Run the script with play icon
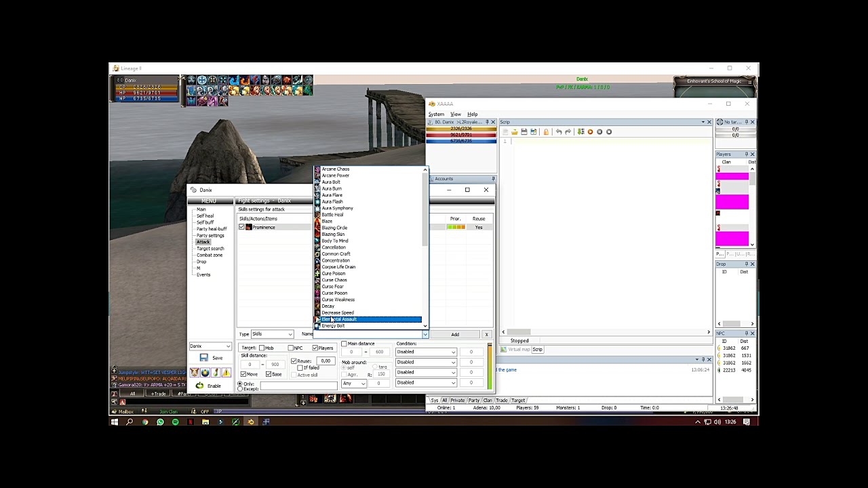868x488 pixels. pos(590,131)
